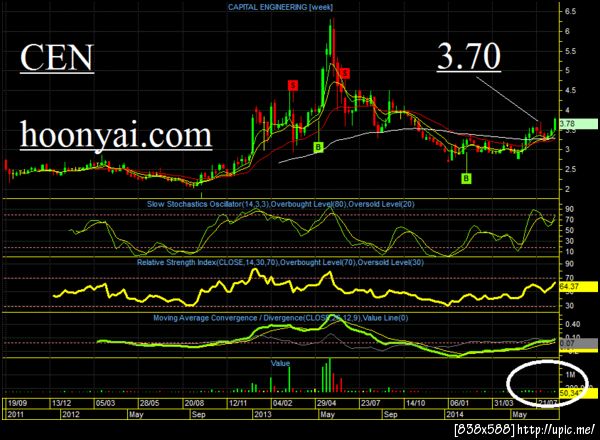600x440 pixels.
Task: Click the Value volume panel label
Action: pos(280,363)
